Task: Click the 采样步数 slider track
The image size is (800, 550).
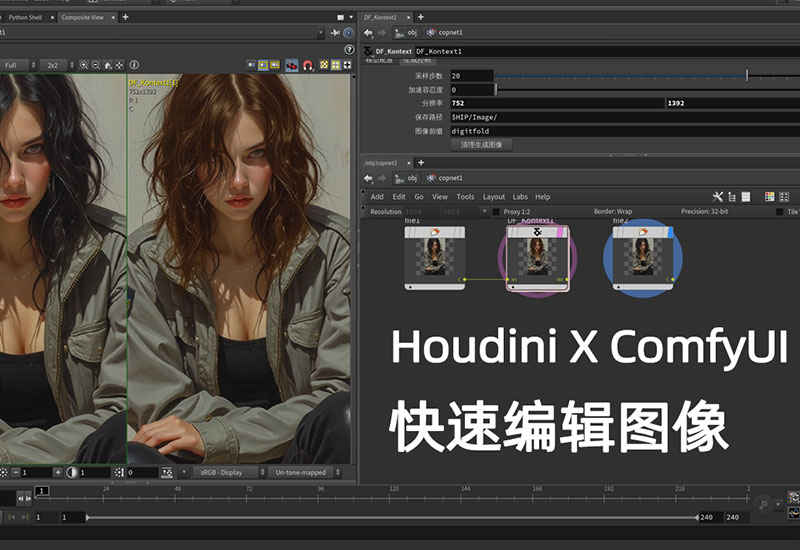Action: [x=620, y=76]
